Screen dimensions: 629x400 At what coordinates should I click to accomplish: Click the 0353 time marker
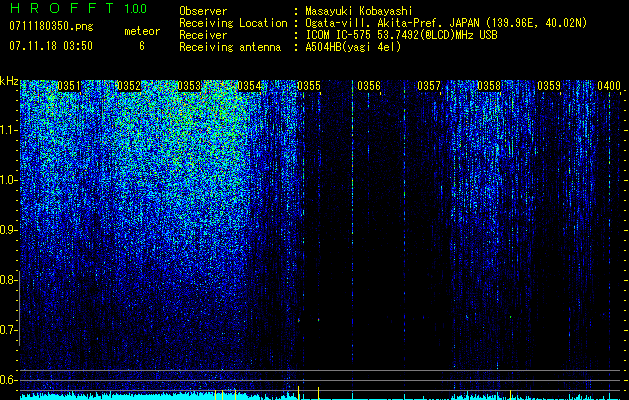point(189,86)
